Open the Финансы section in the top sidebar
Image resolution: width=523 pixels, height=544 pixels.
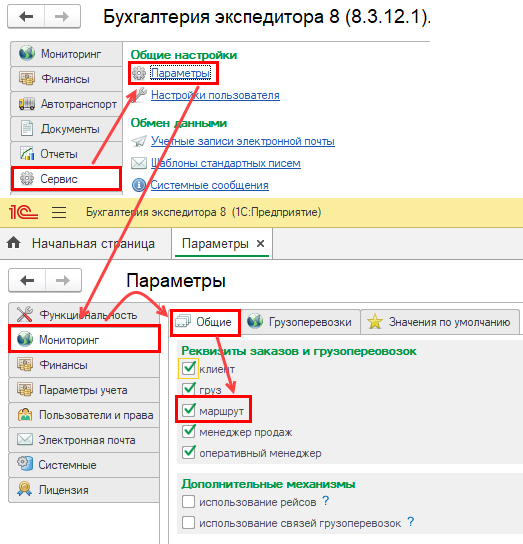coord(66,79)
